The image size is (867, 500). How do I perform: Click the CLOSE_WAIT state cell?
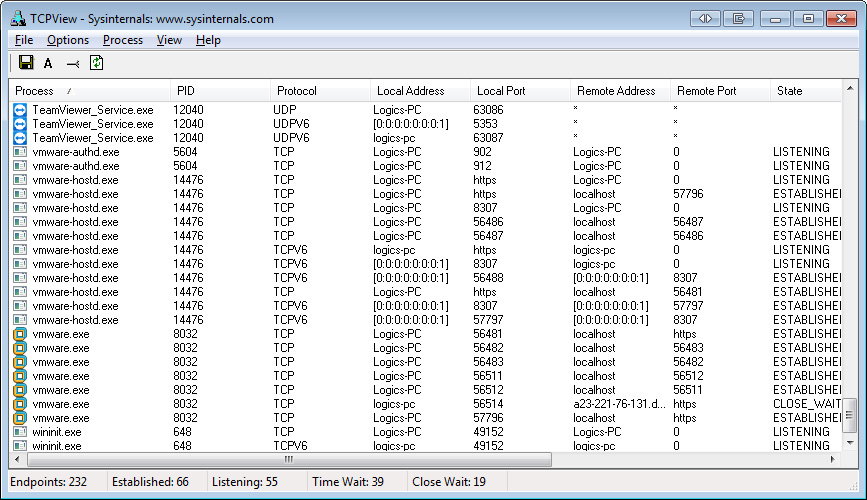tap(807, 404)
